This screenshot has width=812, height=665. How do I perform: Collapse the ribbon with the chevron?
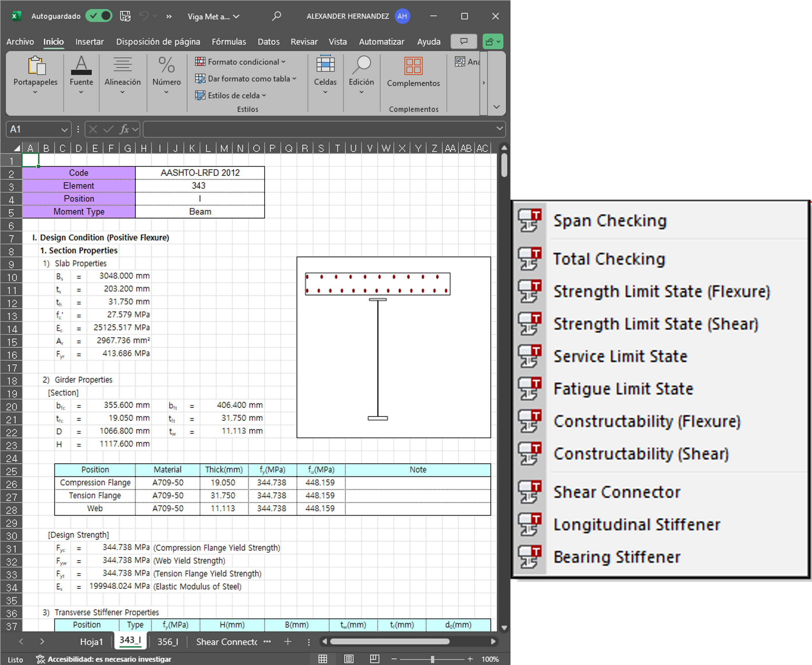click(x=496, y=107)
